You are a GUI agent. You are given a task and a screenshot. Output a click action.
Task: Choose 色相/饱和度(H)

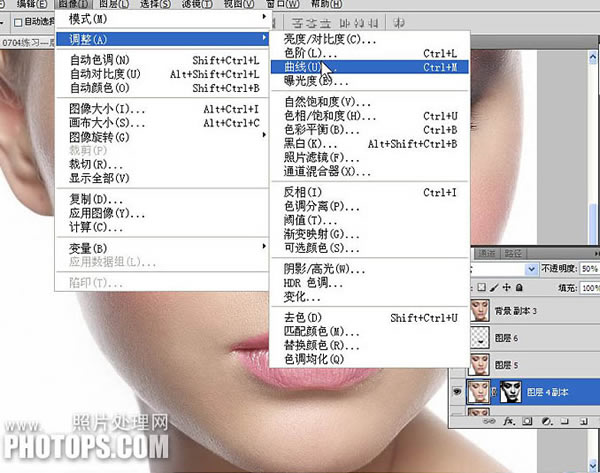pyautogui.click(x=370, y=116)
